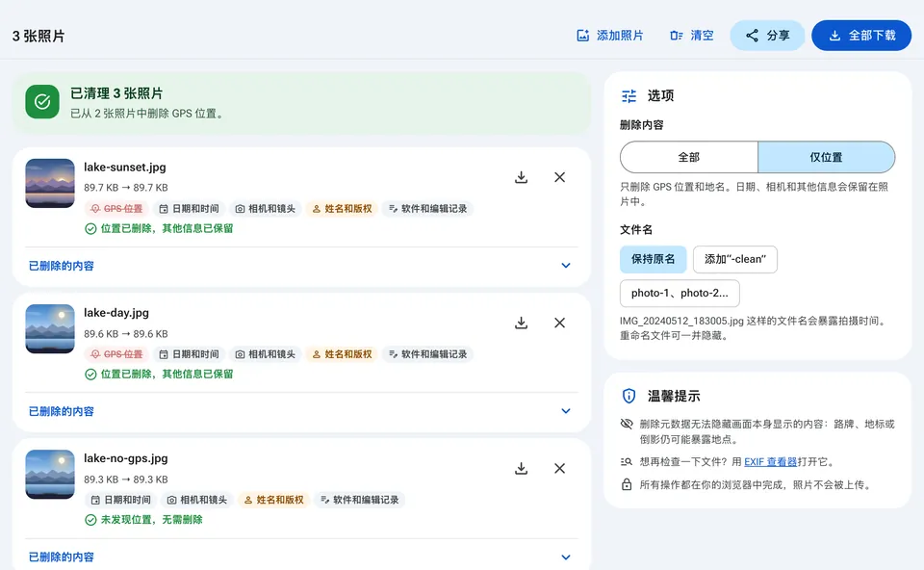Click the 软件和编辑记录 tag on lake-sunset.jpg

pos(427,209)
